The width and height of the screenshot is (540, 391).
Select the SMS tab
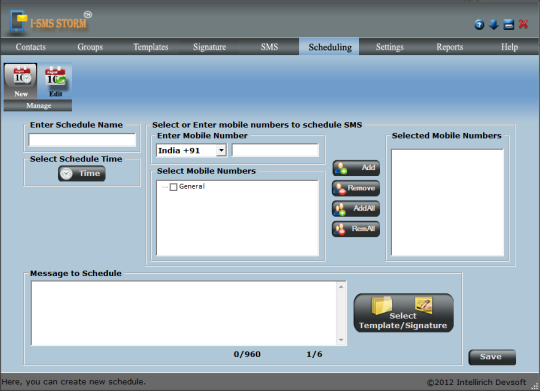coord(269,47)
